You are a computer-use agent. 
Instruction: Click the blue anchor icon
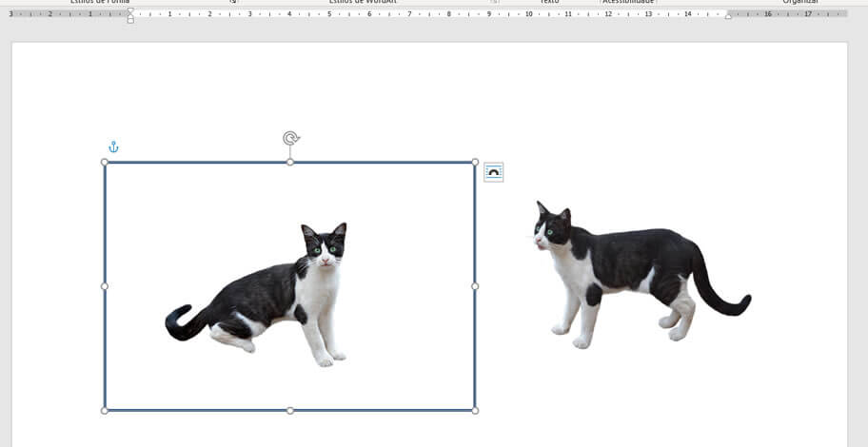[x=113, y=147]
